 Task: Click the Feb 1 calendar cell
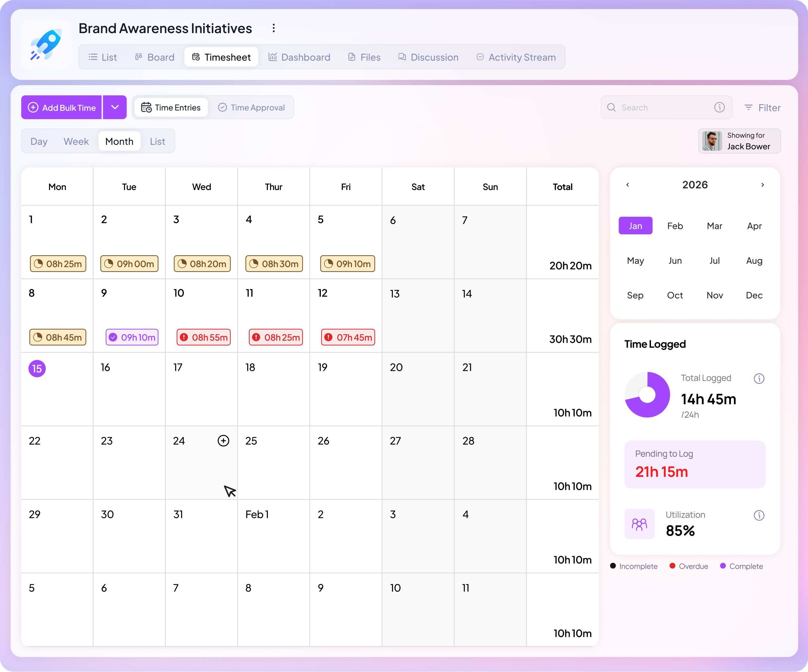click(x=274, y=536)
